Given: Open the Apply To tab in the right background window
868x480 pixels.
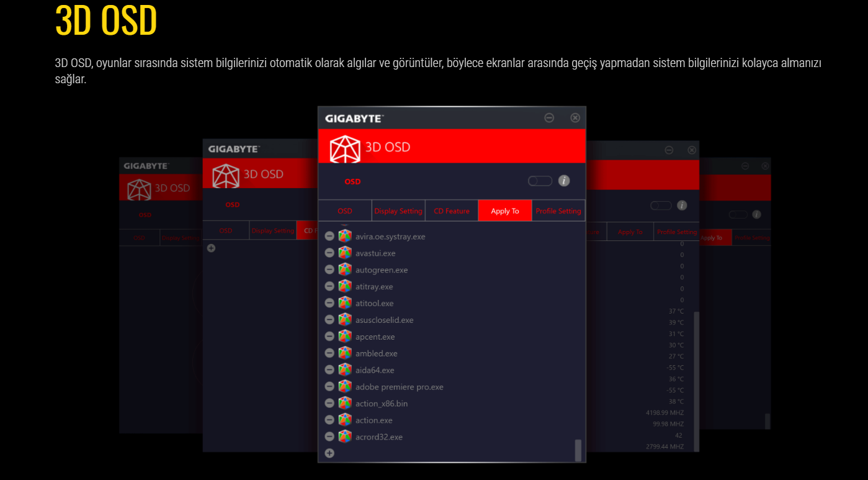Looking at the screenshot, I should (630, 232).
